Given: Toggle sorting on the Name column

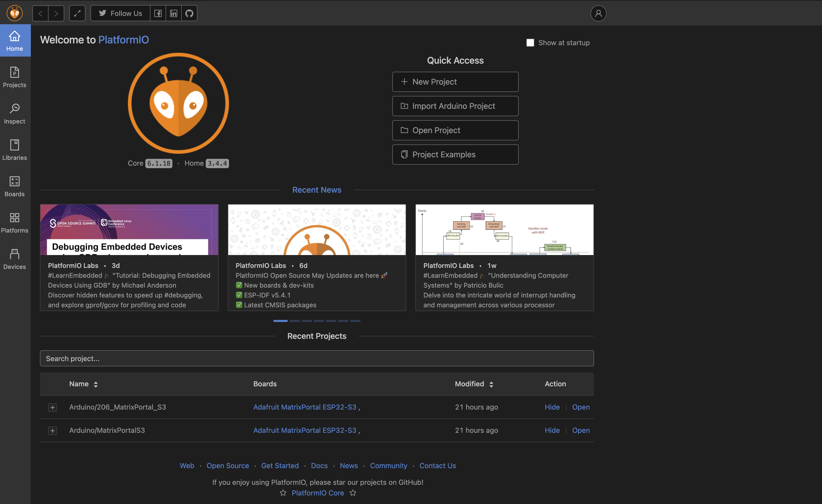Looking at the screenshot, I should [x=95, y=384].
